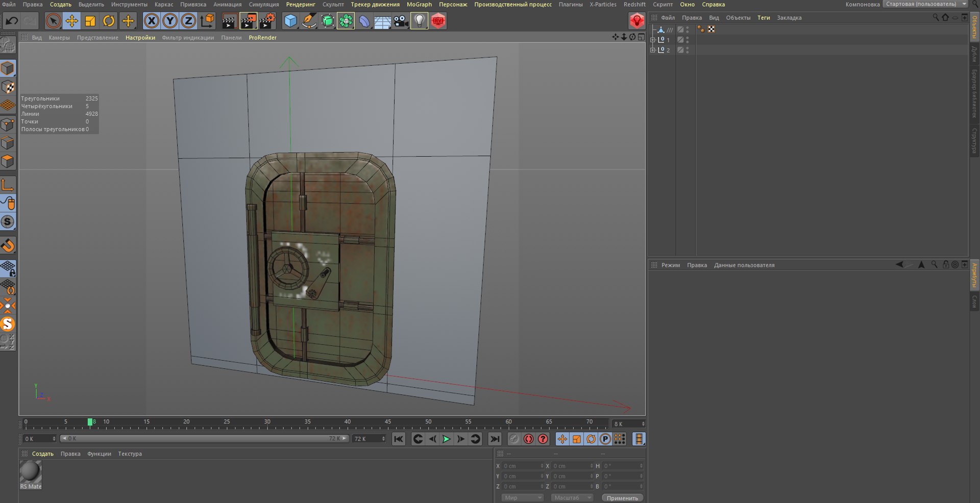Screen dimensions: 980x503
Task: Toggle layer checkbox for object 1
Action: pyautogui.click(x=680, y=40)
